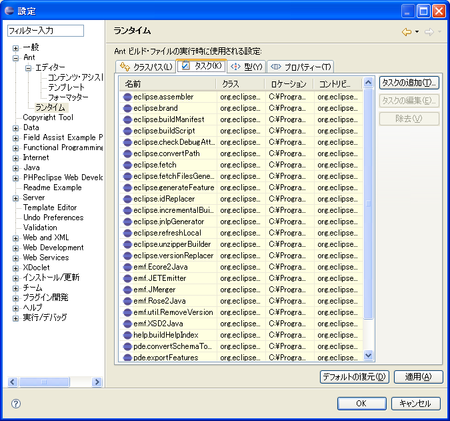Expand the Server tree node
This screenshot has height=421, width=450.
point(16,198)
